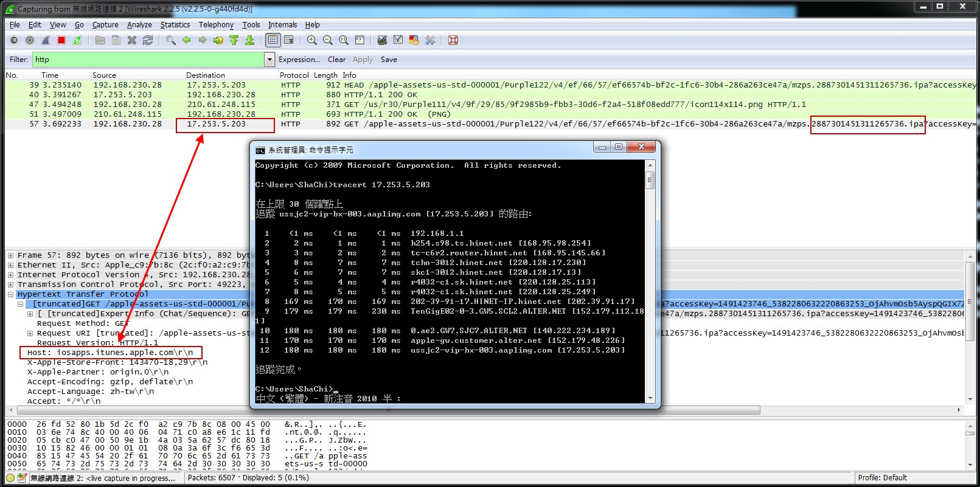Click the http display filter field
Image resolution: width=980 pixels, height=487 pixels.
tap(148, 60)
